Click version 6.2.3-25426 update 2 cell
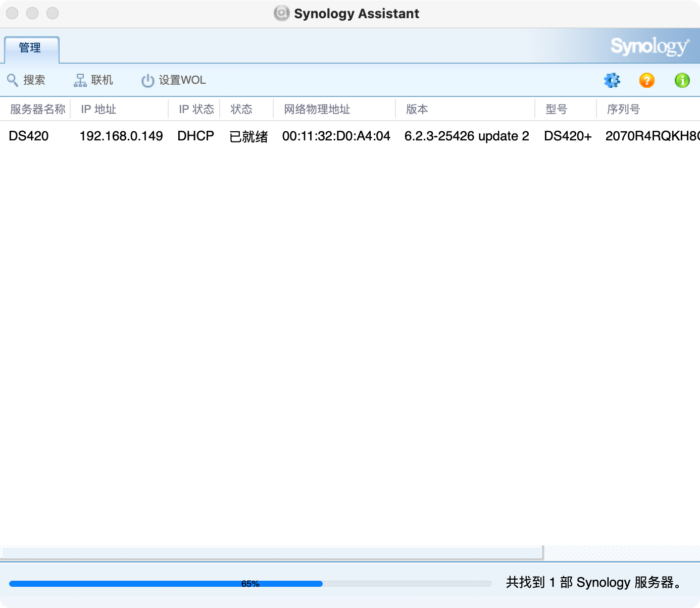Viewport: 700px width, 608px height. pos(467,136)
